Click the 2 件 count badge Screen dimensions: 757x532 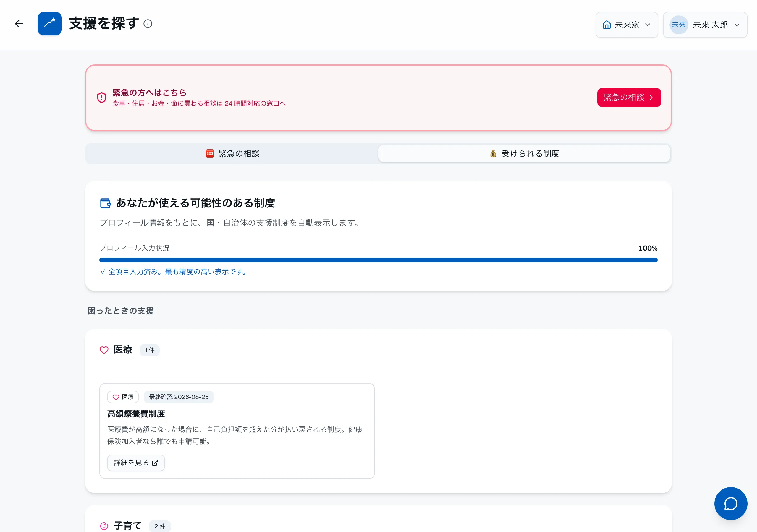click(x=160, y=526)
